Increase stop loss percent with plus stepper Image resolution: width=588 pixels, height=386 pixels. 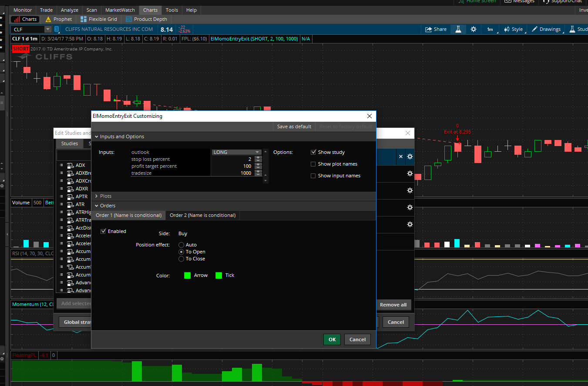(259, 157)
